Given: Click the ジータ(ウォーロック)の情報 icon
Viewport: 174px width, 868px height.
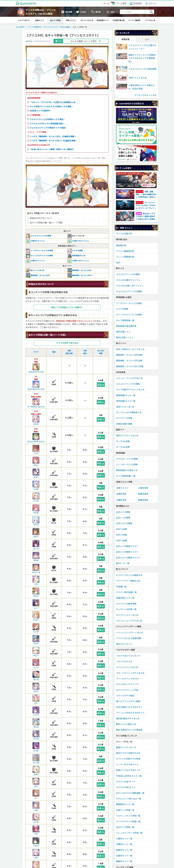Looking at the screenshot, I should point(28,251).
